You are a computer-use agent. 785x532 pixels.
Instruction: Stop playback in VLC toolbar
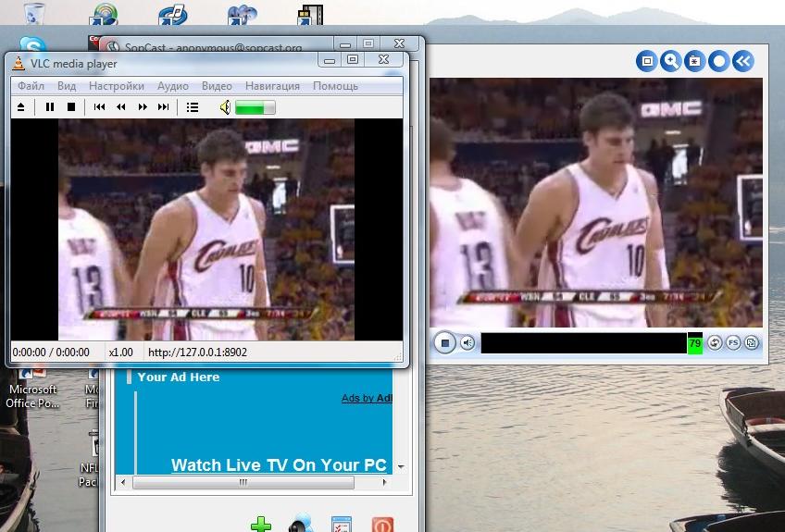pyautogui.click(x=71, y=107)
